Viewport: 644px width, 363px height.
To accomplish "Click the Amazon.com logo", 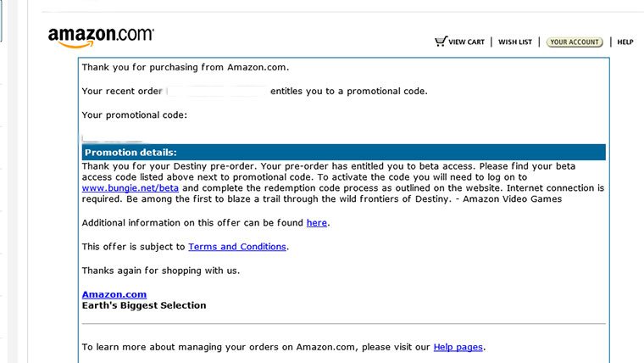I will click(x=101, y=36).
